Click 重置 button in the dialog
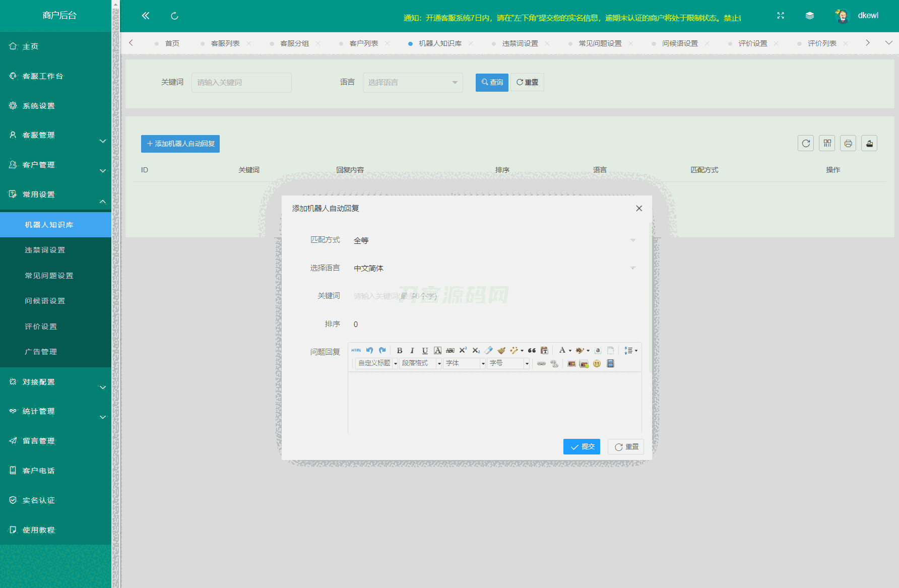Screen dimensions: 899x588 [626, 447]
